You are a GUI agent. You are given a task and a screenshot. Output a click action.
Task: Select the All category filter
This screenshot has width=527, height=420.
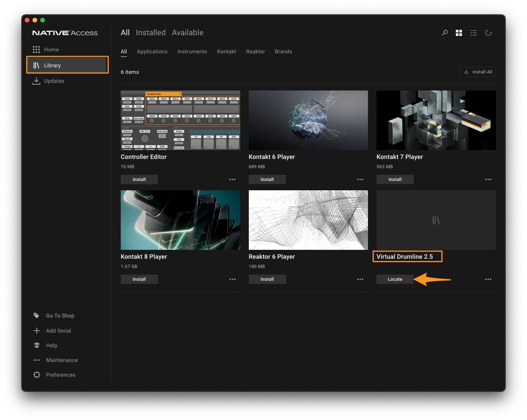pos(124,51)
